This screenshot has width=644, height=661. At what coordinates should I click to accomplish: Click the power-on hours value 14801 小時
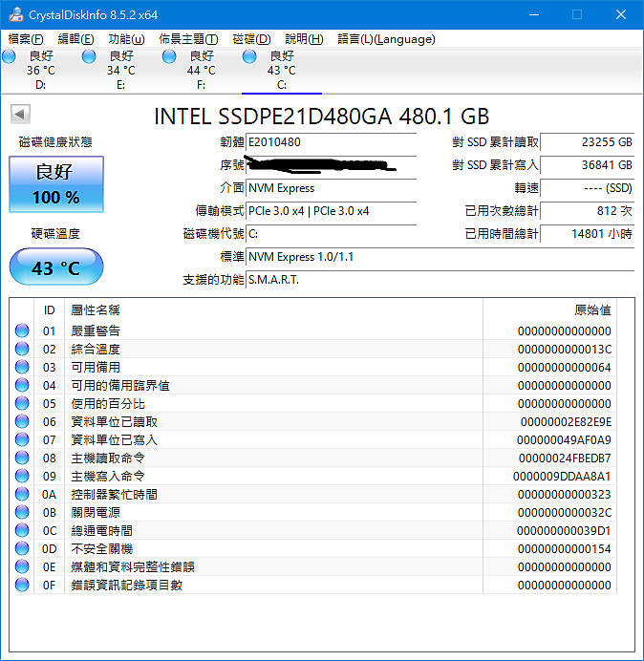tap(587, 233)
